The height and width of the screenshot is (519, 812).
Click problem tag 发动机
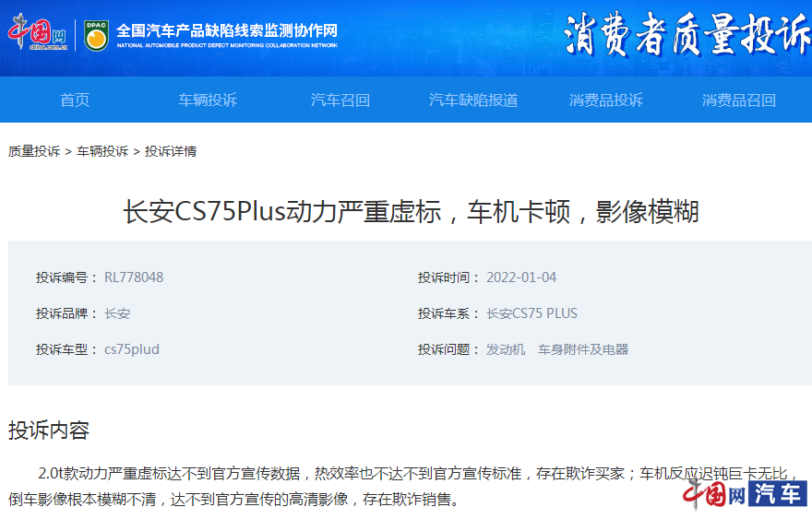tap(506, 349)
